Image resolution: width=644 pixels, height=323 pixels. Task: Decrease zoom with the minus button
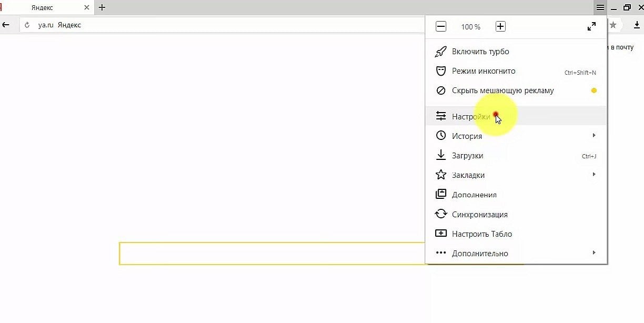[x=441, y=26]
